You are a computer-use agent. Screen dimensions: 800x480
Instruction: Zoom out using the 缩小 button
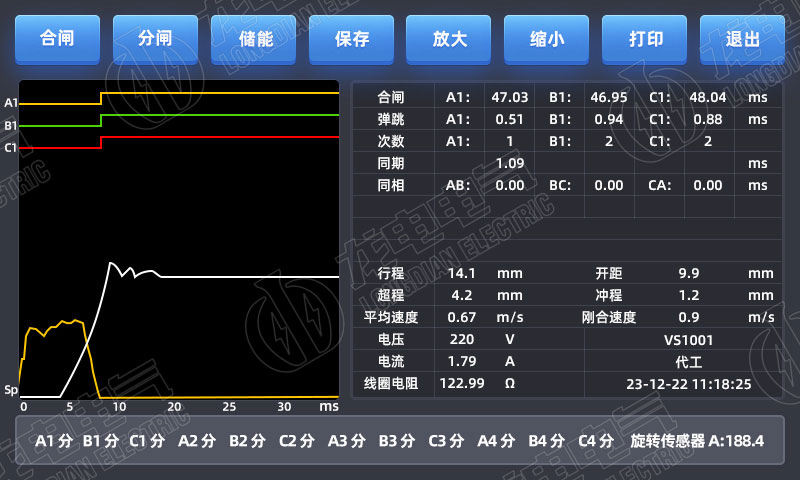click(546, 39)
